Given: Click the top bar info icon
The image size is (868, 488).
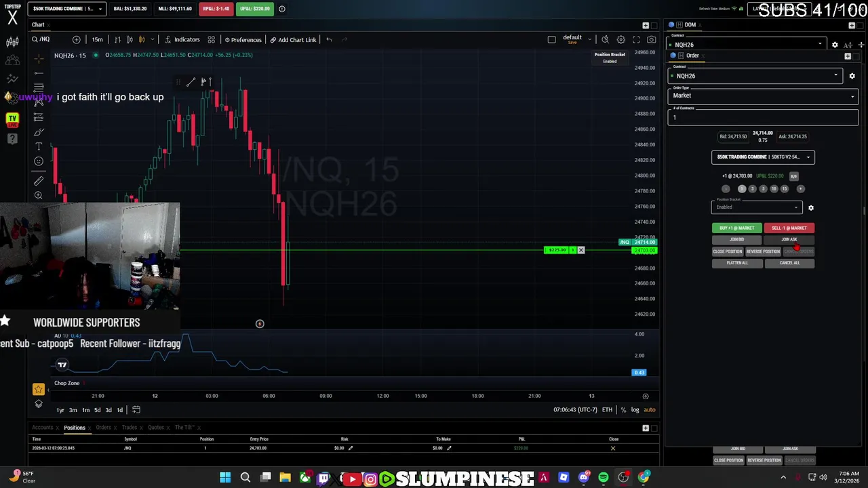Looking at the screenshot, I should 282,9.
